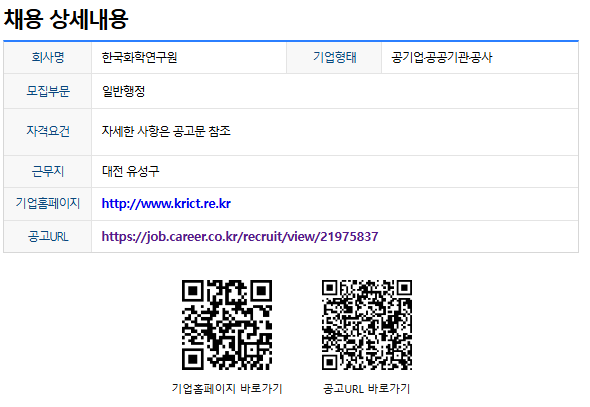Click the 기업홈페이지 label cell
The width and height of the screenshot is (590, 407).
tap(48, 204)
